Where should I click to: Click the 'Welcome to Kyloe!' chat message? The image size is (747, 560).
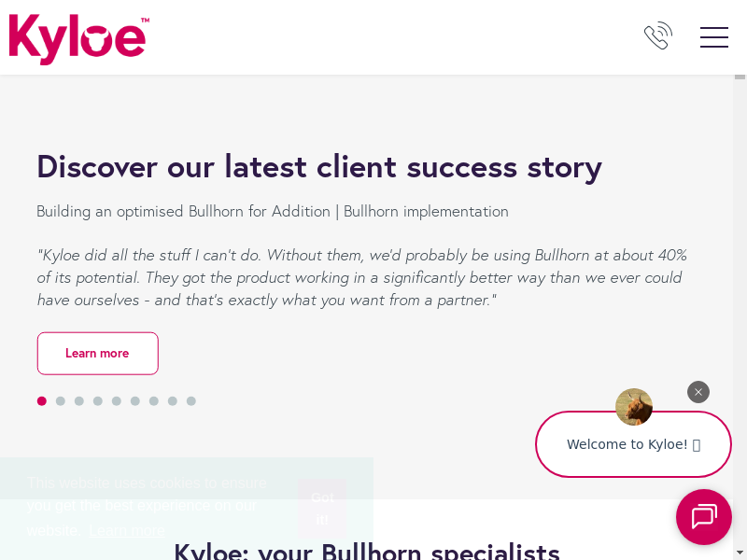tap(633, 444)
